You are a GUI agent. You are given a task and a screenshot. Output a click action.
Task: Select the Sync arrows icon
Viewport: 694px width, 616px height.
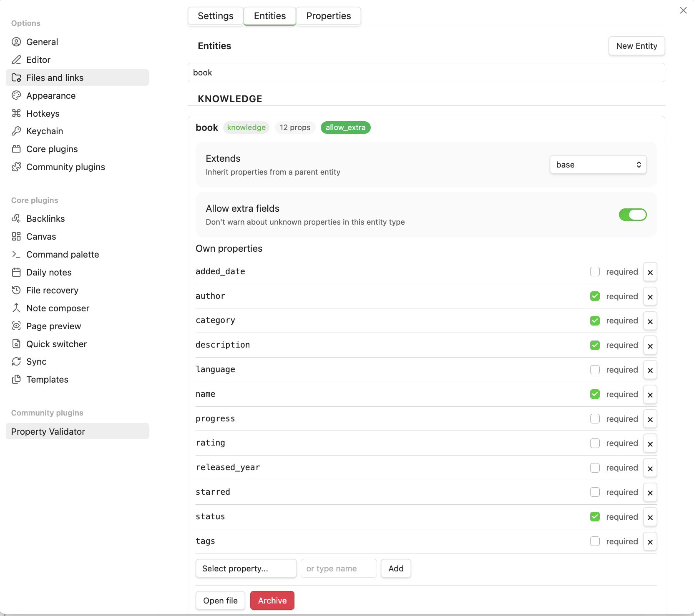tap(16, 361)
